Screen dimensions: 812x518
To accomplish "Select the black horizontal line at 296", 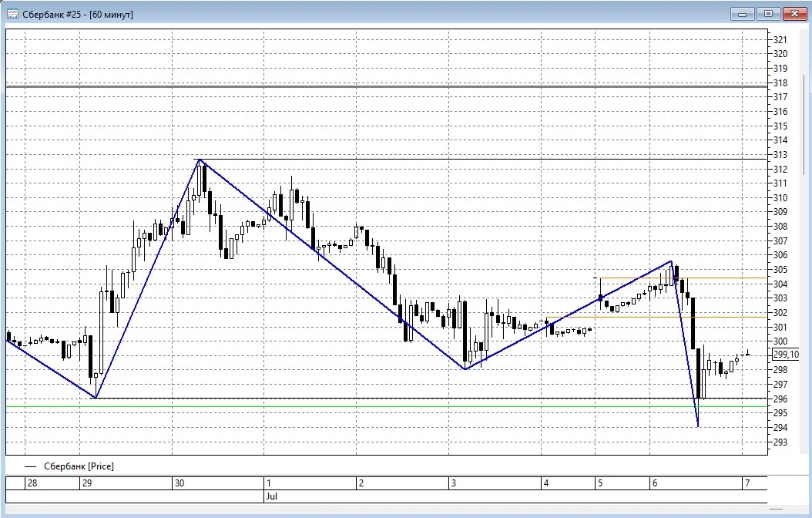I will tap(431, 399).
